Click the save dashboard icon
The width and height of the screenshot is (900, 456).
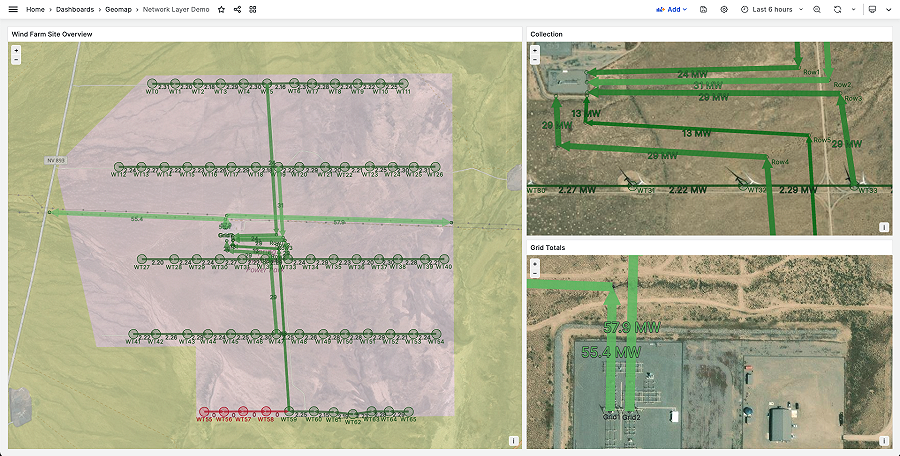pos(704,10)
